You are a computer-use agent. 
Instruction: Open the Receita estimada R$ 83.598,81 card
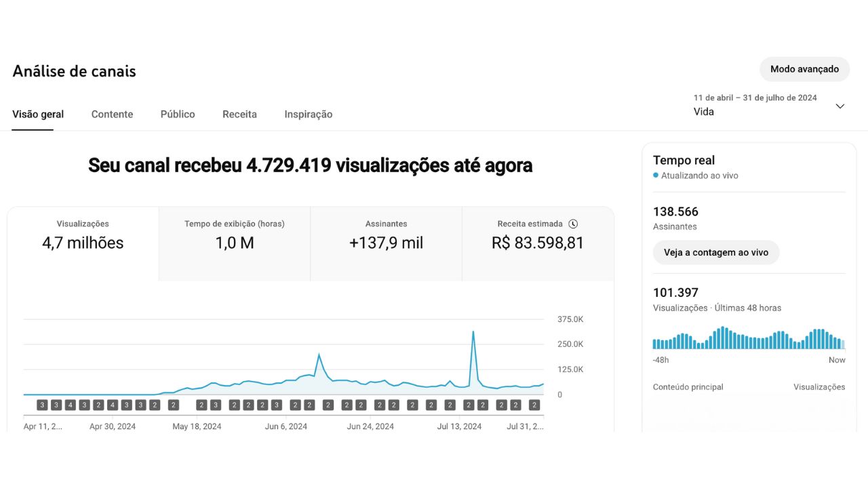(537, 235)
